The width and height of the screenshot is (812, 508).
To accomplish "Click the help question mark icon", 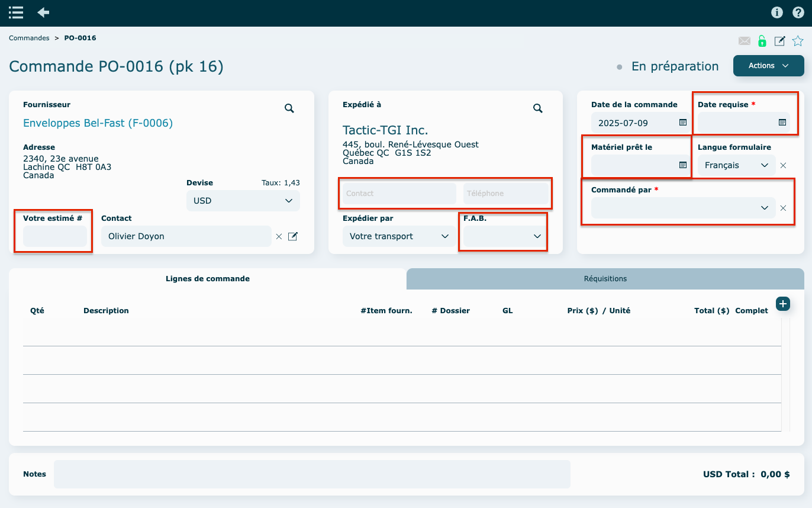I will click(x=798, y=12).
